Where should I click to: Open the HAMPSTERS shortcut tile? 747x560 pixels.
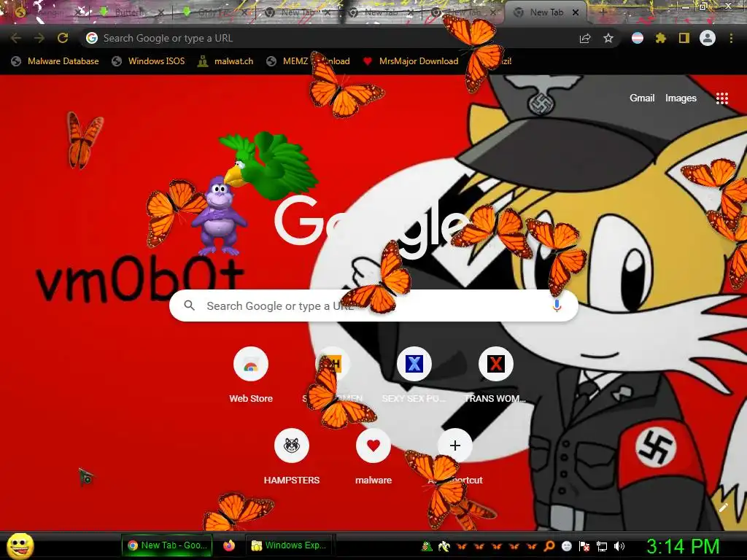coord(292,456)
